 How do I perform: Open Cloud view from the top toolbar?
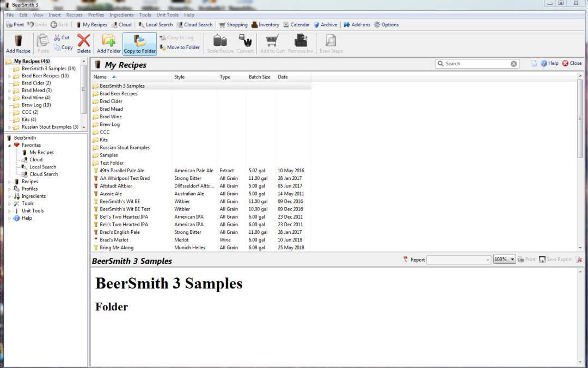[x=121, y=25]
